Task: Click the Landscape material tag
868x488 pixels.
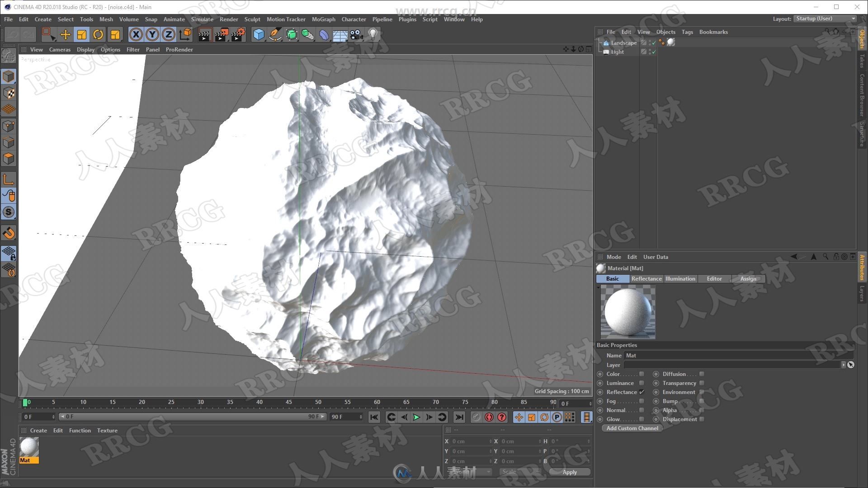Action: point(671,42)
